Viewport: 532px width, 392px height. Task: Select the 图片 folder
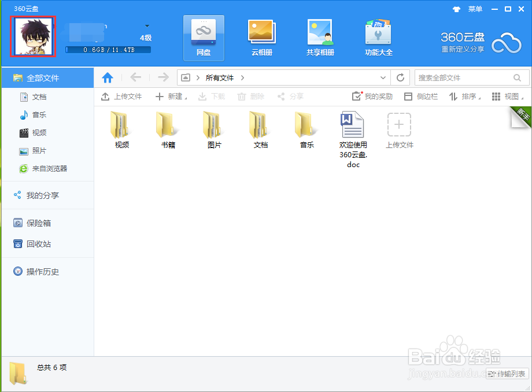point(214,130)
